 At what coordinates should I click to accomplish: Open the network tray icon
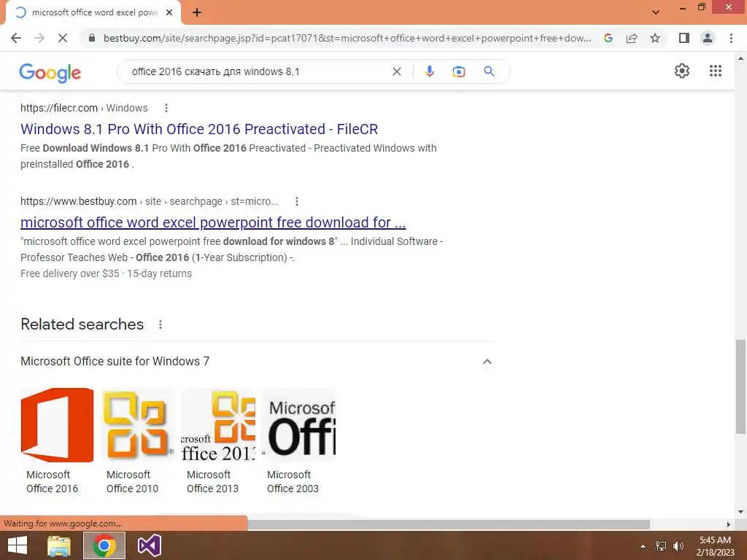coord(661,546)
